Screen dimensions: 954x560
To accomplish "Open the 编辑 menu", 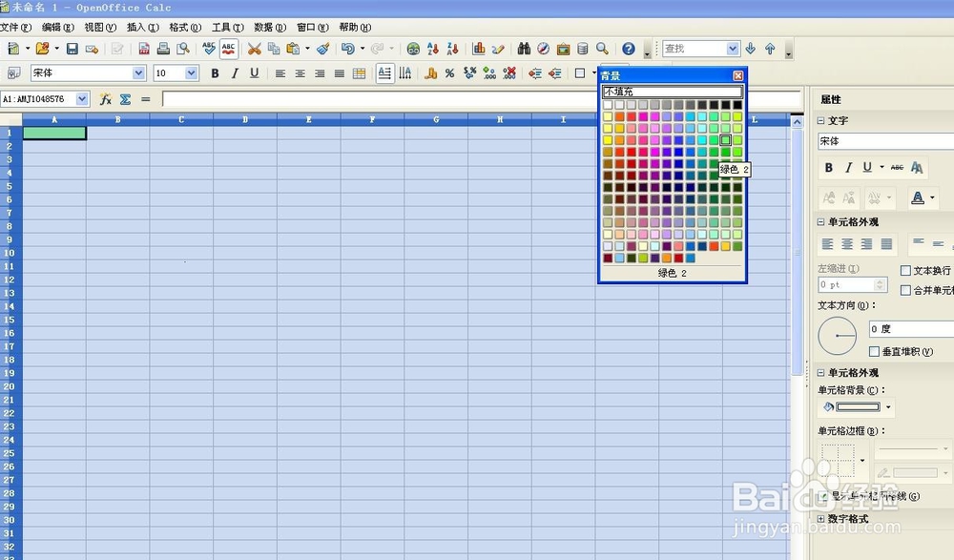I will (x=58, y=28).
